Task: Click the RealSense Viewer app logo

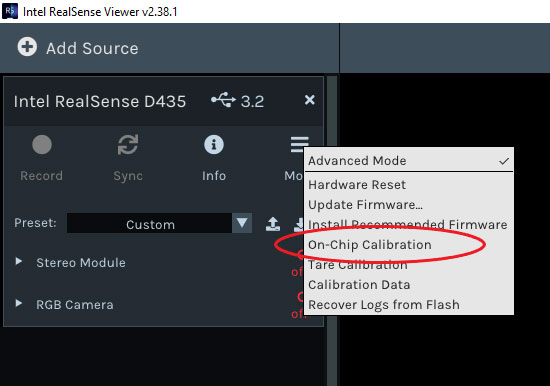Action: 10,11
